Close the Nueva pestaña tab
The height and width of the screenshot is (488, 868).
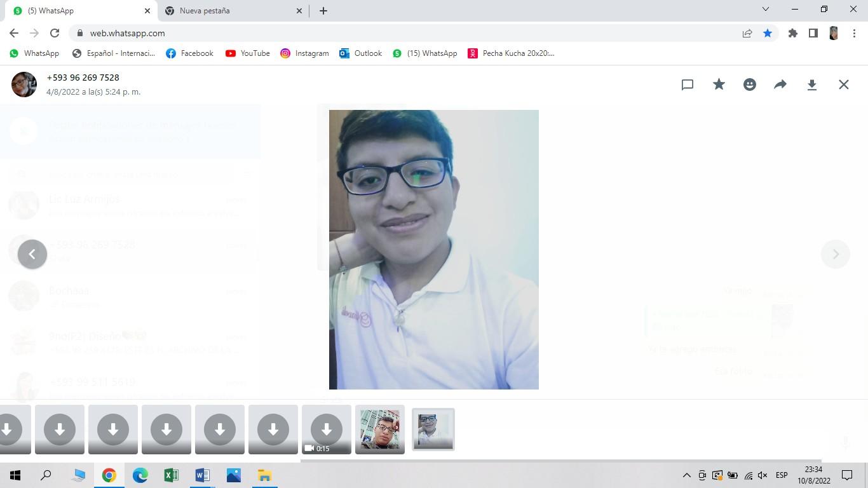click(x=299, y=11)
